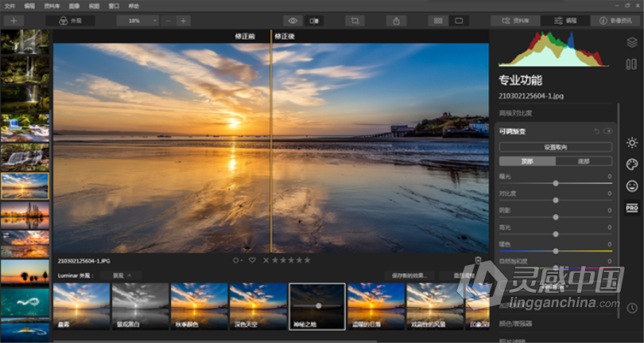
Task: Select the teal aerial infinity thumbnail
Action: [x=25, y=302]
